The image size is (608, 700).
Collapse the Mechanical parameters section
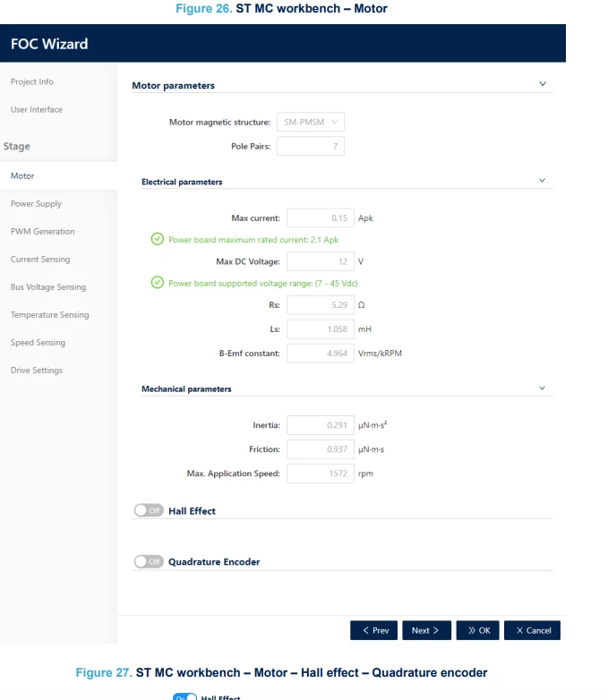tap(542, 388)
